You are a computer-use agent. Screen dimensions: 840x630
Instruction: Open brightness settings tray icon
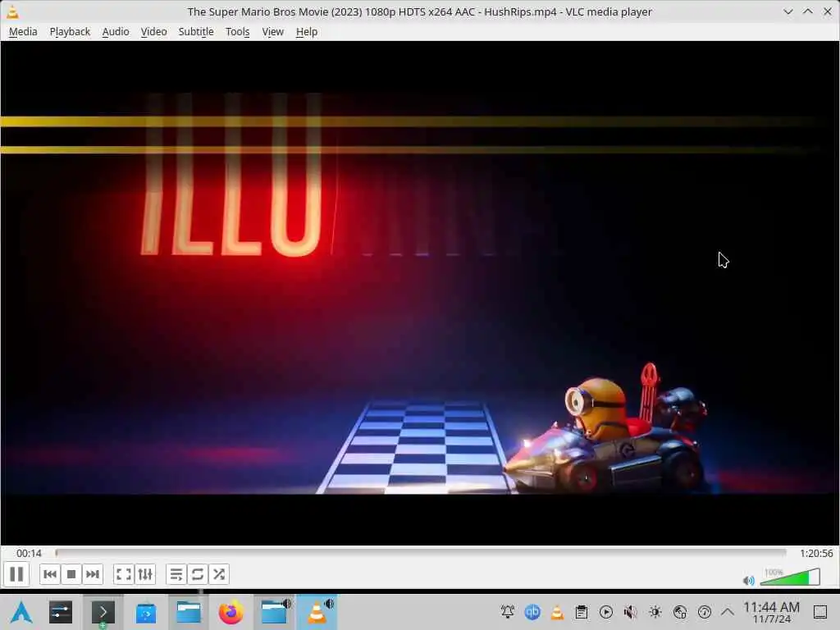pyautogui.click(x=655, y=612)
